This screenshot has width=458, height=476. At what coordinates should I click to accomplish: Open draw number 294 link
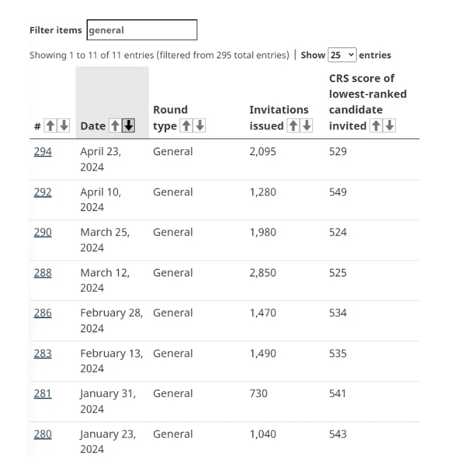pyautogui.click(x=43, y=151)
